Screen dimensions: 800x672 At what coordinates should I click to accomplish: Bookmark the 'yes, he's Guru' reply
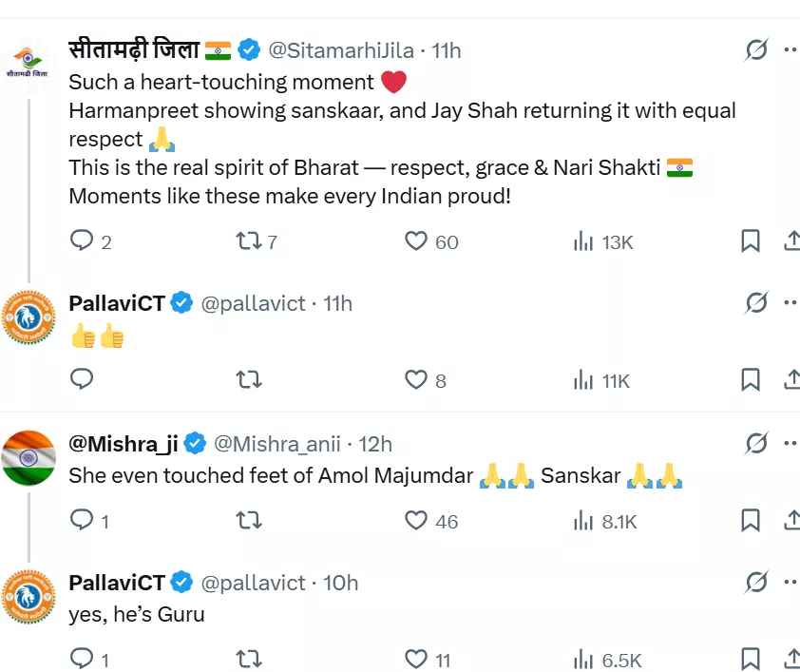tap(751, 659)
